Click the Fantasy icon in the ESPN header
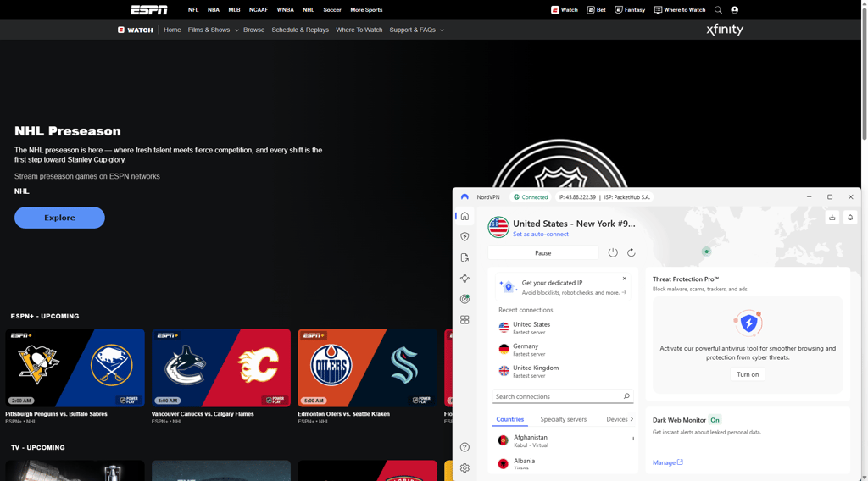868x481 pixels. coord(618,10)
